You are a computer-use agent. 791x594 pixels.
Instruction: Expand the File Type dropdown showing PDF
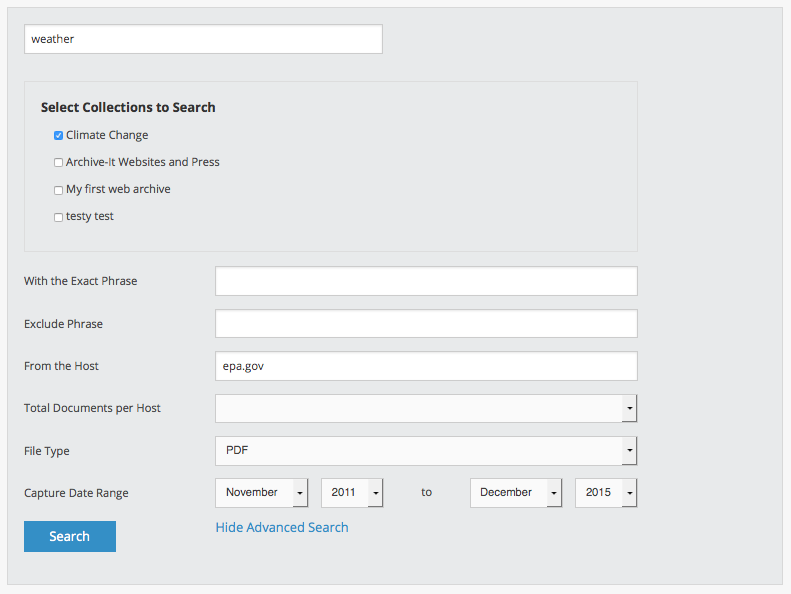pos(418,451)
